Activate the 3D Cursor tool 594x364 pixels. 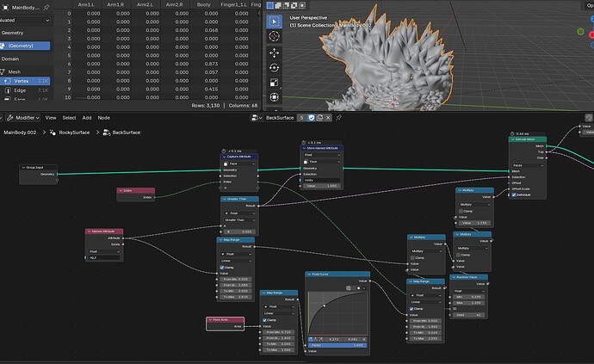(x=275, y=36)
